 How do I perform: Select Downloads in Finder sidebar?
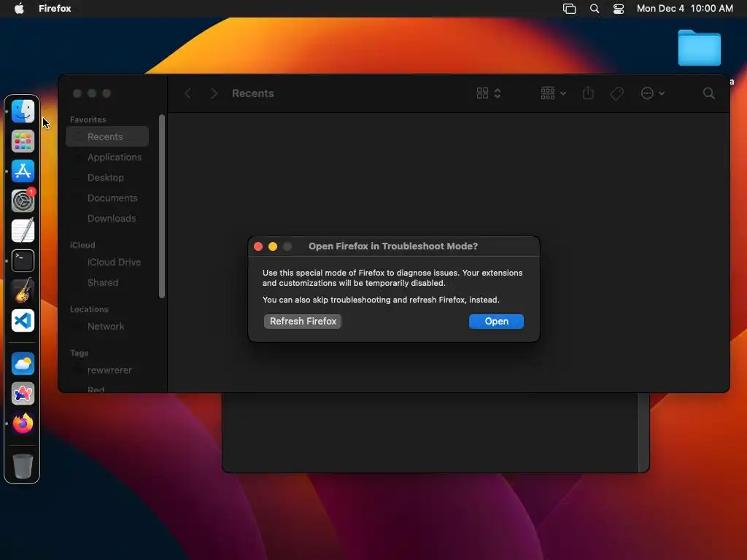coord(107,219)
